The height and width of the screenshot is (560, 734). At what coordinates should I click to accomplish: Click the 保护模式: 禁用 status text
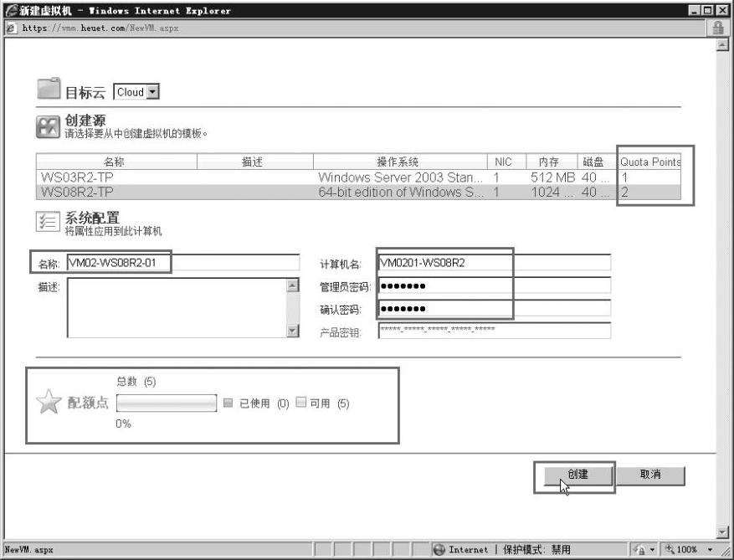(536, 549)
